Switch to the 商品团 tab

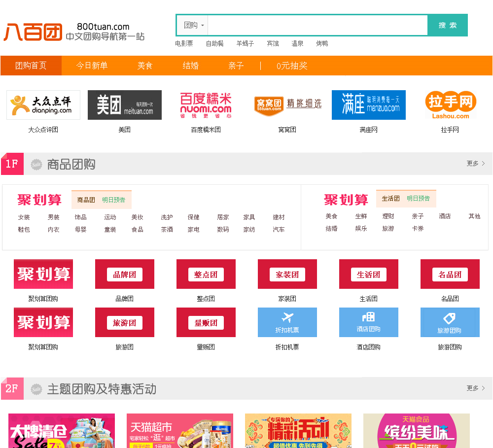[x=86, y=200]
